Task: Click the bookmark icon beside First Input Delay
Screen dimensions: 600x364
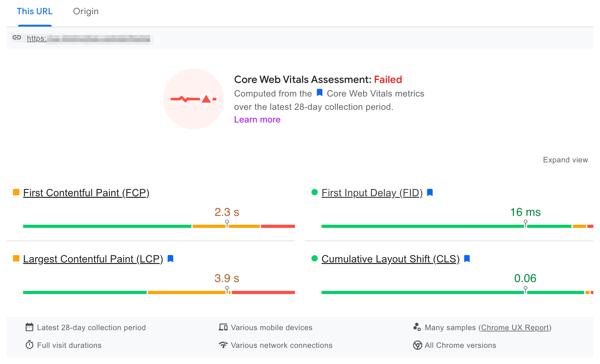Action: [x=430, y=192]
